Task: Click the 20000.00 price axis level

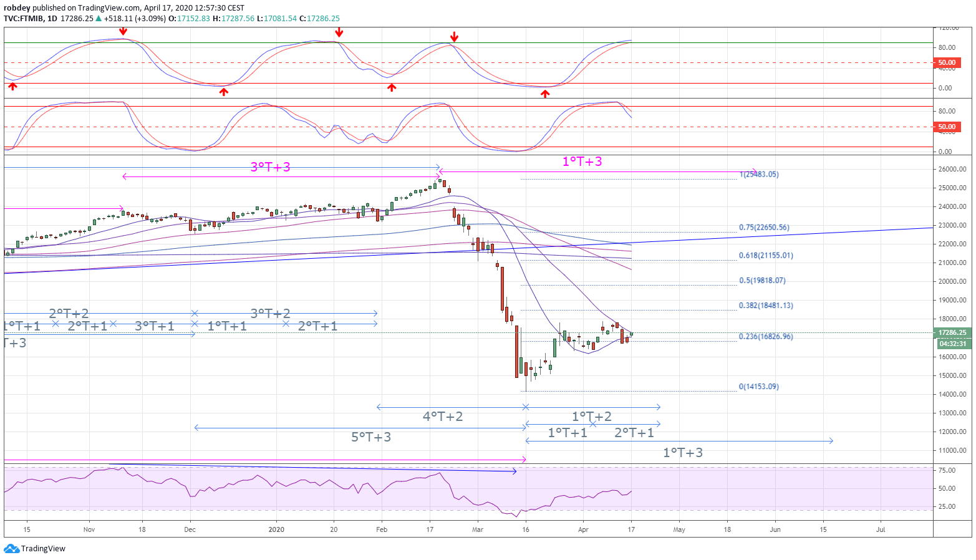Action: [953, 282]
